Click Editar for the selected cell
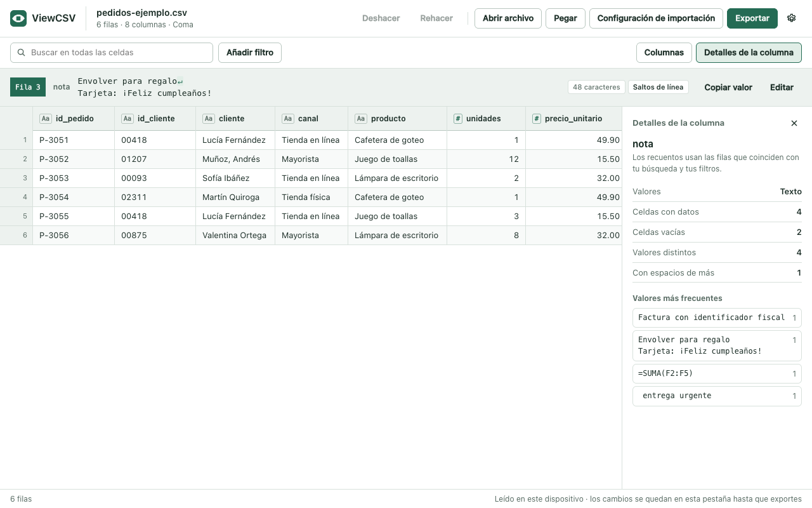 pyautogui.click(x=782, y=87)
